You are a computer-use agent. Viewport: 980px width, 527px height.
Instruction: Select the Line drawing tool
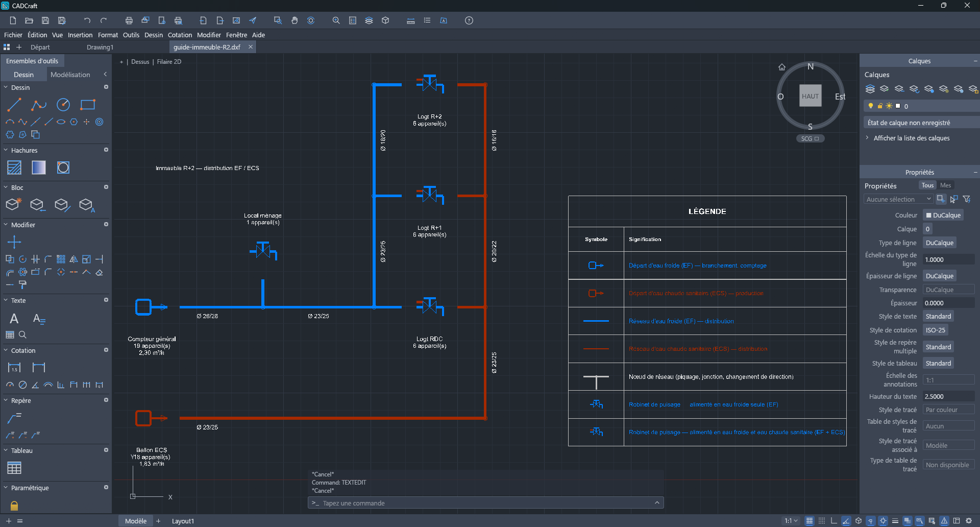click(x=14, y=105)
